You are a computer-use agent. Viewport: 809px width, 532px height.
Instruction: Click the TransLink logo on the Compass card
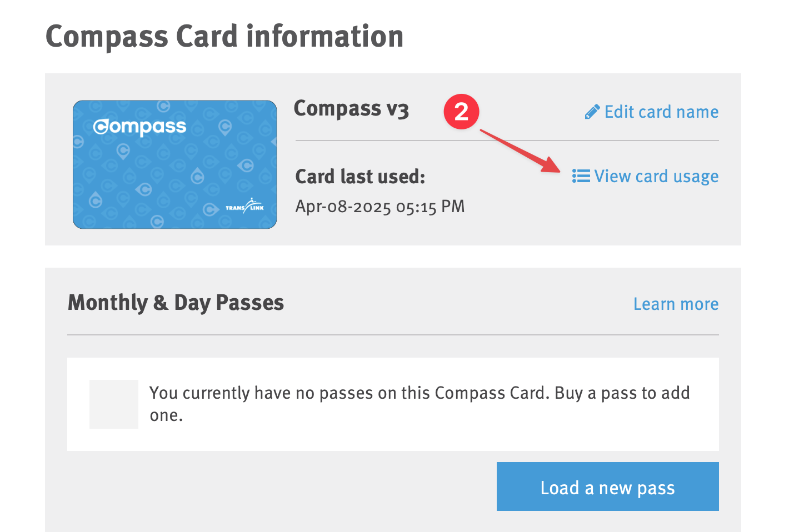246,205
